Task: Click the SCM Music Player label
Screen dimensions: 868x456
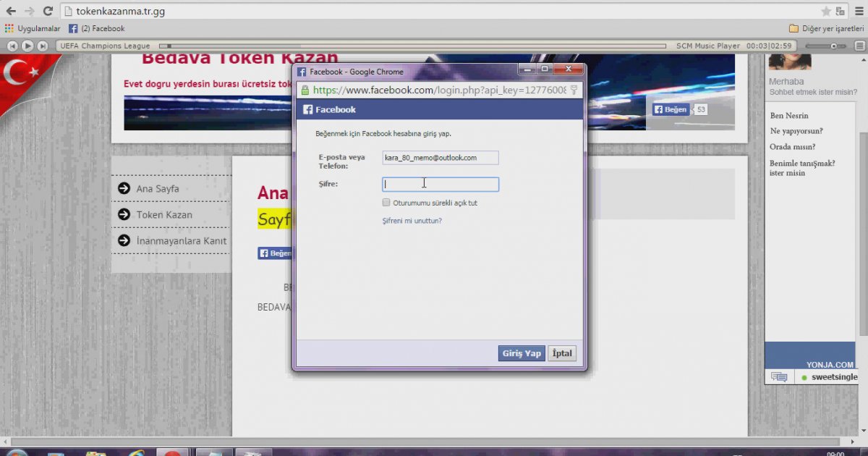Action: (708, 46)
